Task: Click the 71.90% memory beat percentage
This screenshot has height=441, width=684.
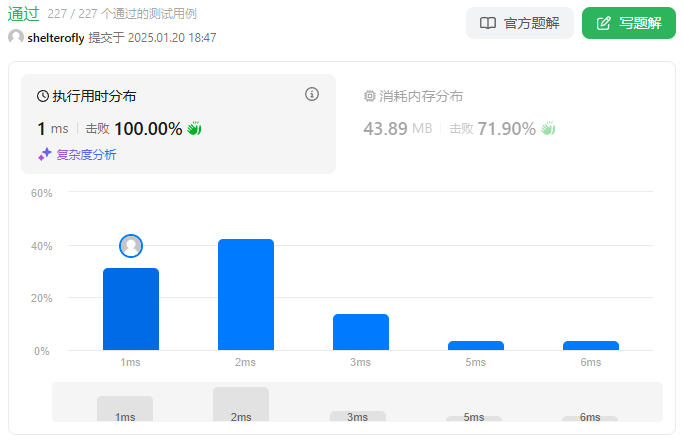Action: pyautogui.click(x=506, y=129)
